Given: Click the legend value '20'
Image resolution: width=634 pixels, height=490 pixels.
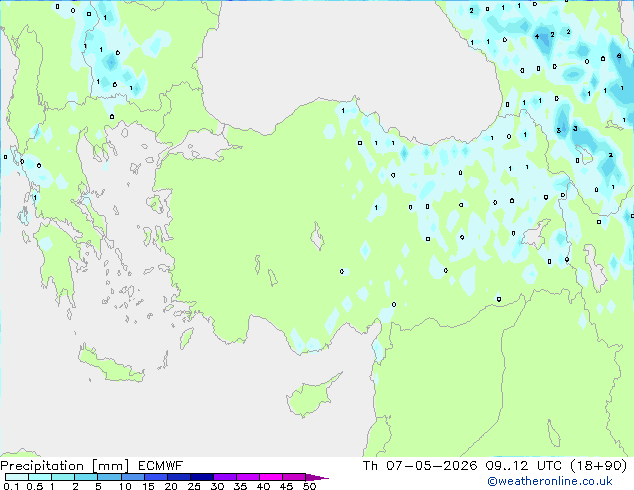Looking at the screenshot, I should point(171,486).
